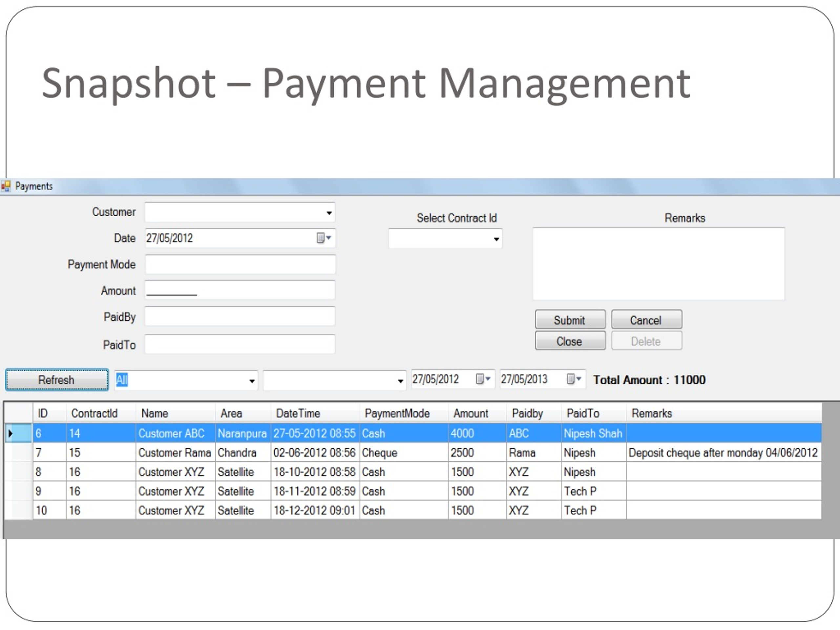Click the Refresh button
840x630 pixels.
[x=57, y=380]
